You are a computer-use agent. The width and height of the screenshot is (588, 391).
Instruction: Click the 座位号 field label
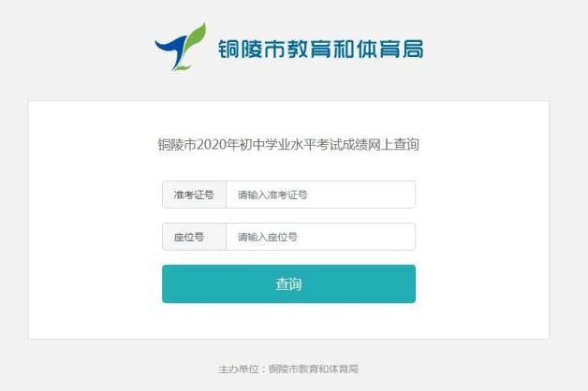pyautogui.click(x=189, y=237)
